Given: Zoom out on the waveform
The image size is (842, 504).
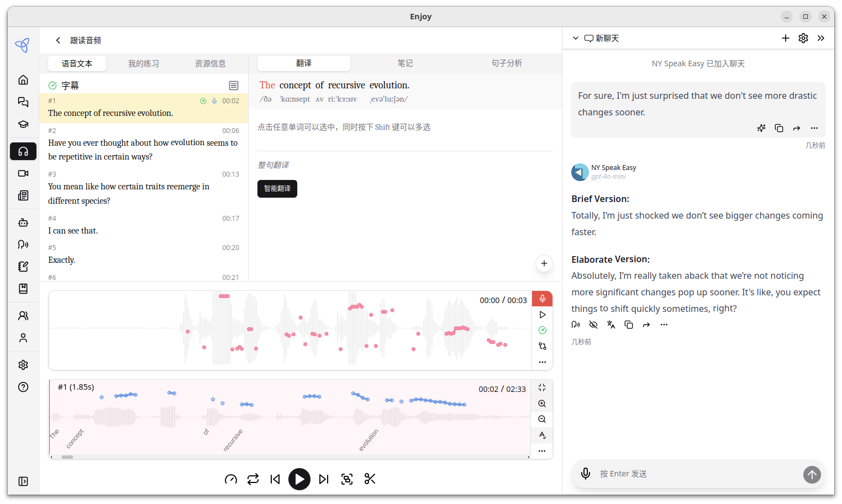Looking at the screenshot, I should pyautogui.click(x=542, y=420).
